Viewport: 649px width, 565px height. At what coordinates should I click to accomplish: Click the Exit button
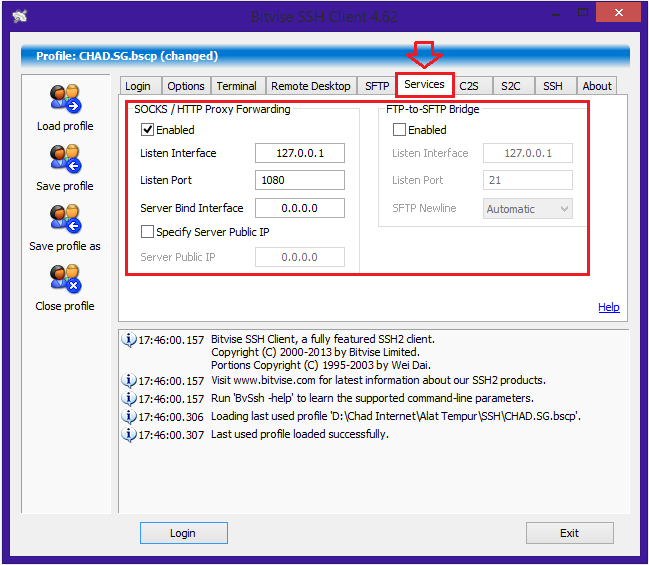point(570,533)
